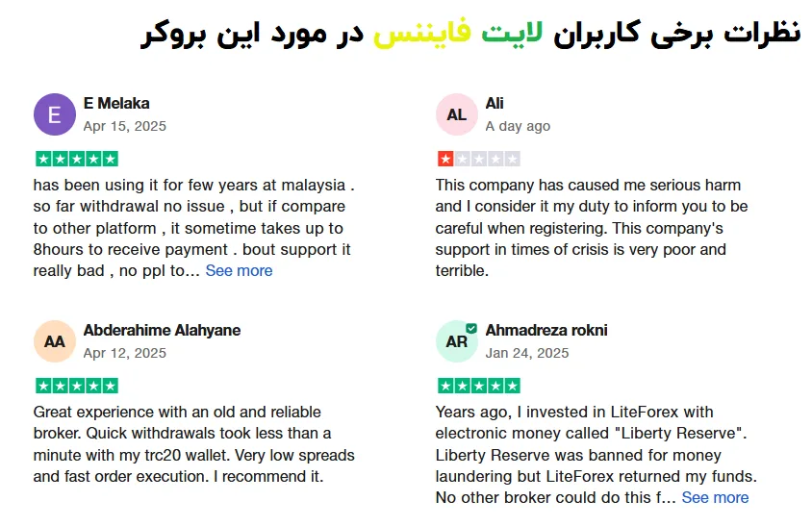
Task: Click E Melaka's purple "E" avatar
Action: 54,114
